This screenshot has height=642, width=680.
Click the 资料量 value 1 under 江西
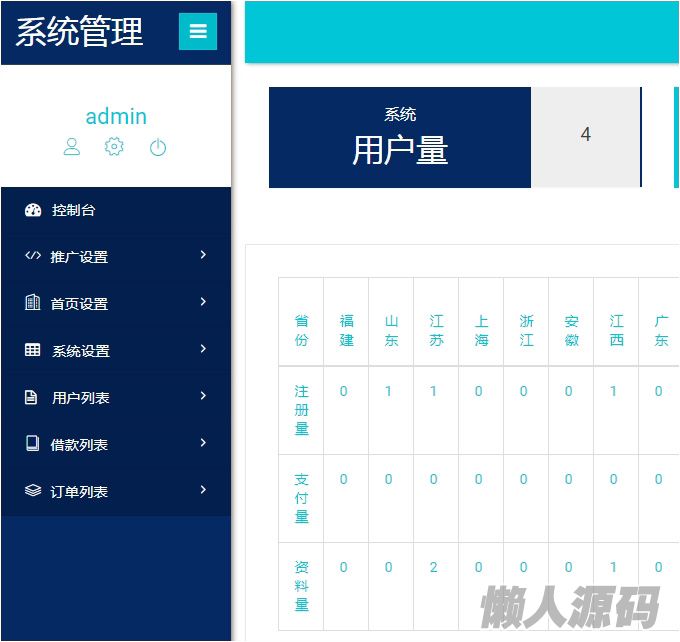click(614, 567)
